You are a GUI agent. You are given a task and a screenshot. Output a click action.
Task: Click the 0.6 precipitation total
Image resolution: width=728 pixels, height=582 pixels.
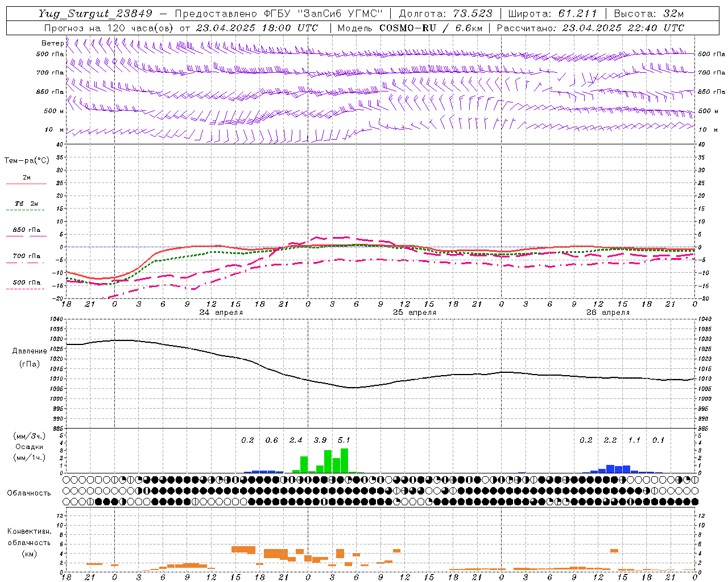point(272,440)
